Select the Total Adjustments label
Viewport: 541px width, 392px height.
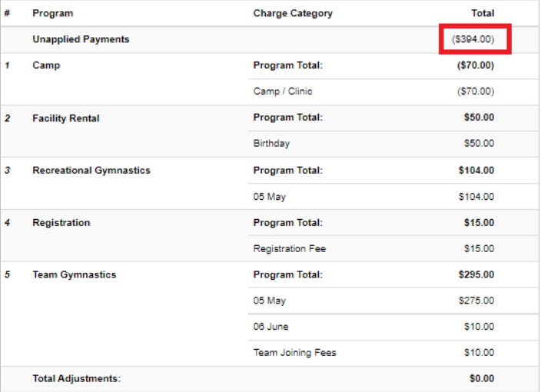tap(77, 379)
